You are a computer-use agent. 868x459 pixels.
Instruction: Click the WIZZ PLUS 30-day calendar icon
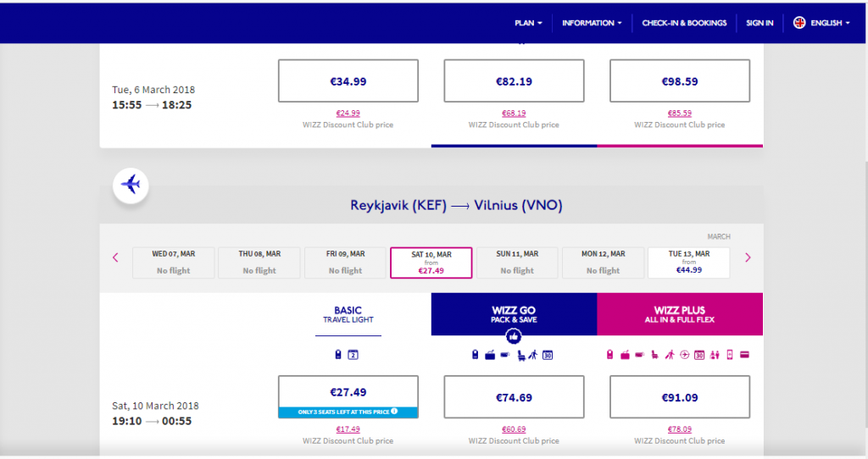point(699,355)
